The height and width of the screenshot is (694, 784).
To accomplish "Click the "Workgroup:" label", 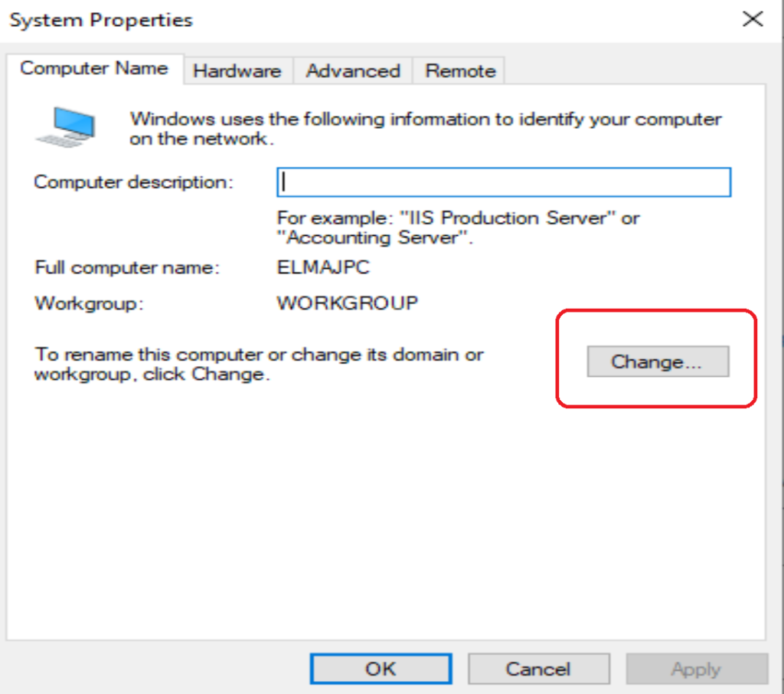I will (x=90, y=303).
